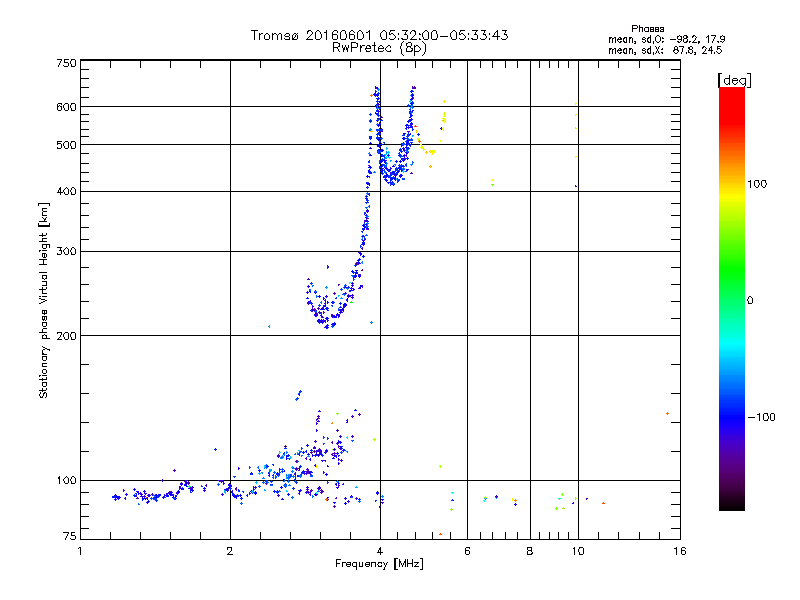800x600 pixels.
Task: Click the isolated orange point near 16 MHz
Action: coord(667,413)
